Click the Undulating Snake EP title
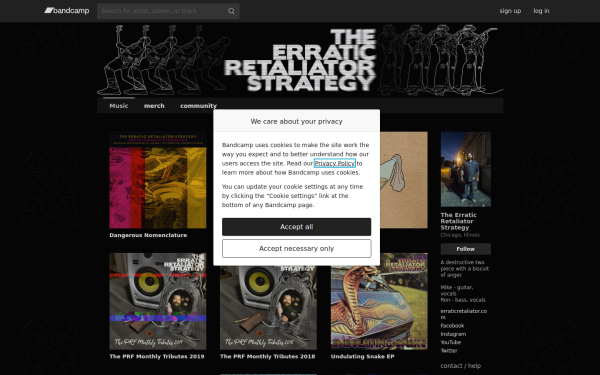The height and width of the screenshot is (375, 600). click(362, 357)
